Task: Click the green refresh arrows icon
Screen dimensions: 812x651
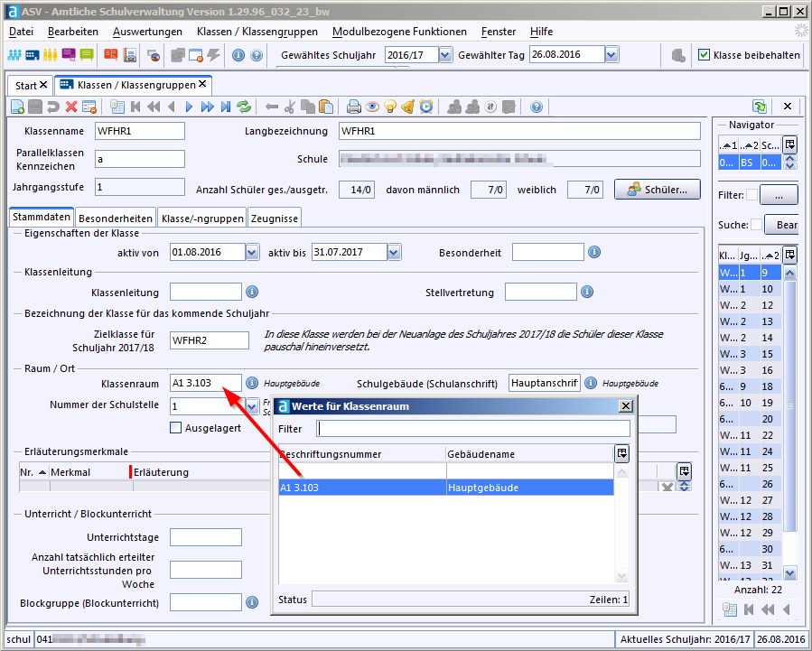Action: (244, 107)
